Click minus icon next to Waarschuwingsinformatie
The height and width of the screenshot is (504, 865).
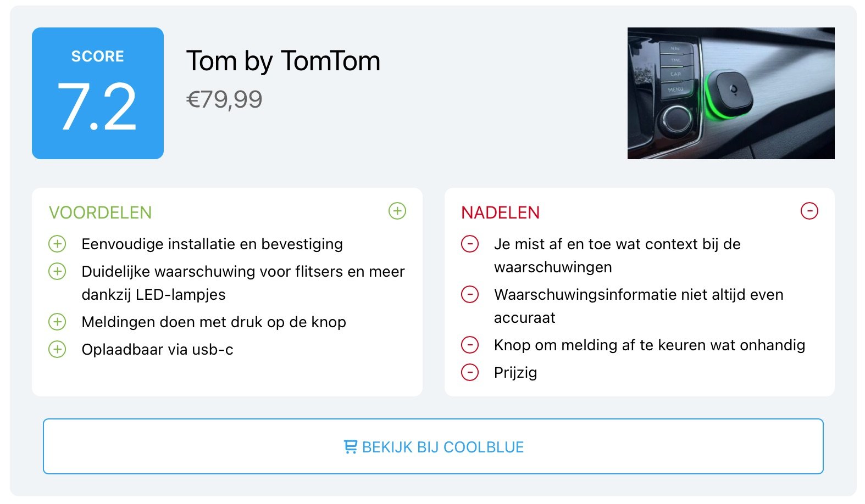[470, 294]
